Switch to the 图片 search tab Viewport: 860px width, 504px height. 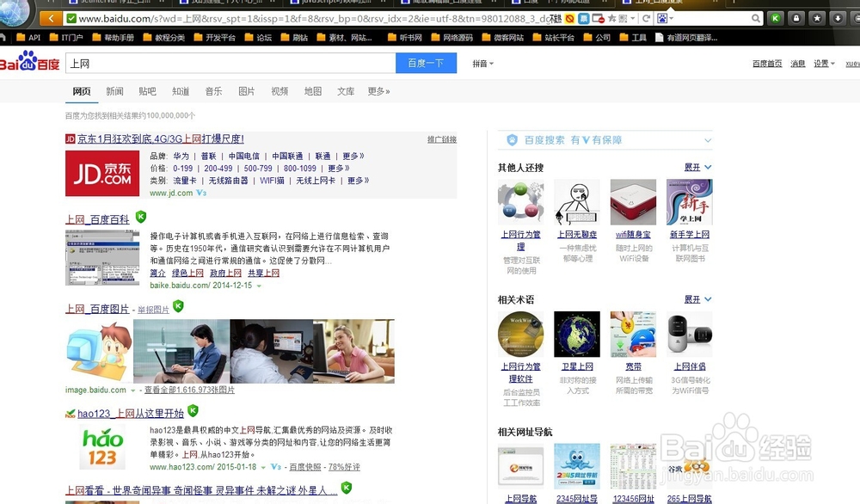[246, 91]
